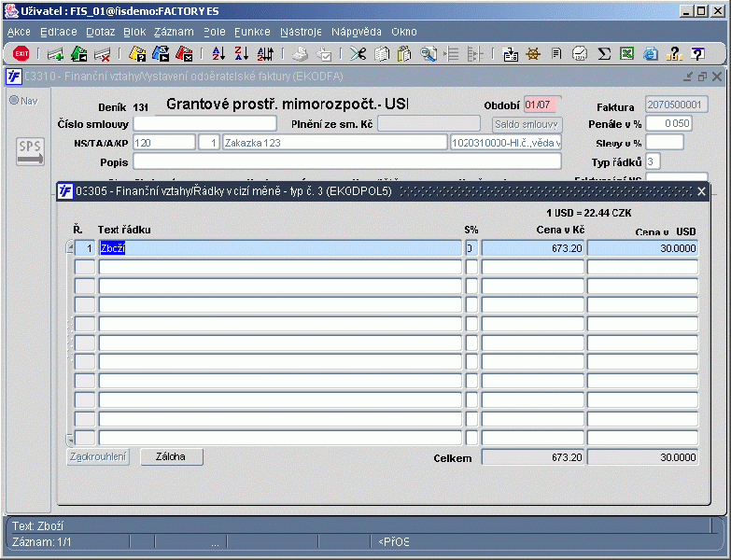Open the Záznam menu
Image resolution: width=731 pixels, height=560 pixels.
[x=174, y=32]
